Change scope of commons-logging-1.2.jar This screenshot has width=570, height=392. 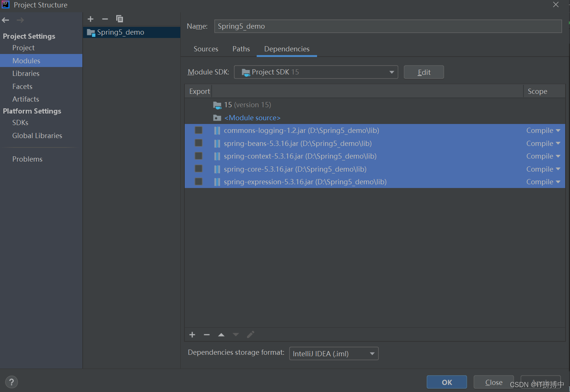[543, 131]
